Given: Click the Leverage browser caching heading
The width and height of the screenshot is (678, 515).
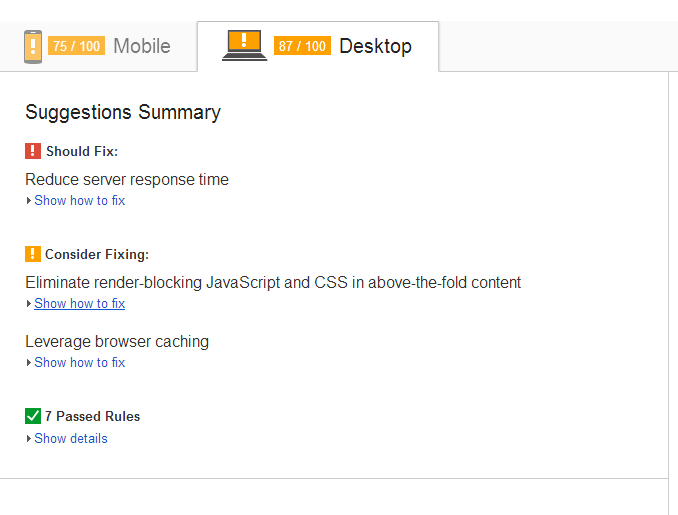Looking at the screenshot, I should click(x=117, y=342).
